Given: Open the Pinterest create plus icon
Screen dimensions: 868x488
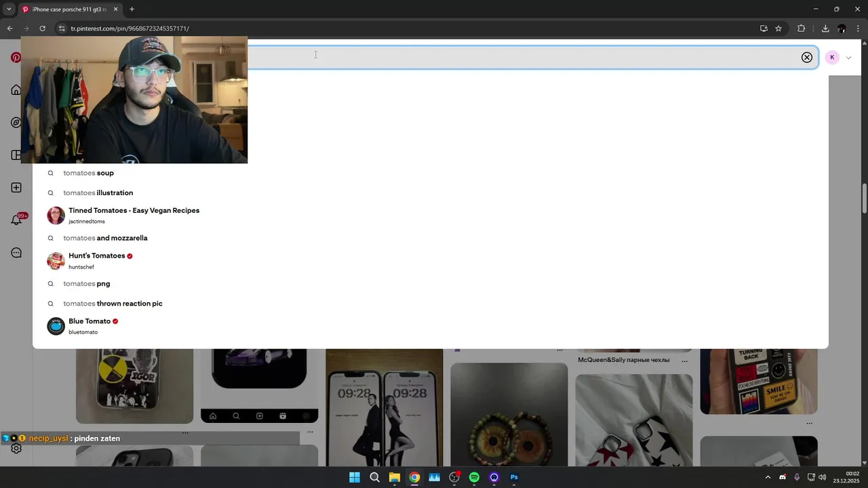Looking at the screenshot, I should point(16,188).
